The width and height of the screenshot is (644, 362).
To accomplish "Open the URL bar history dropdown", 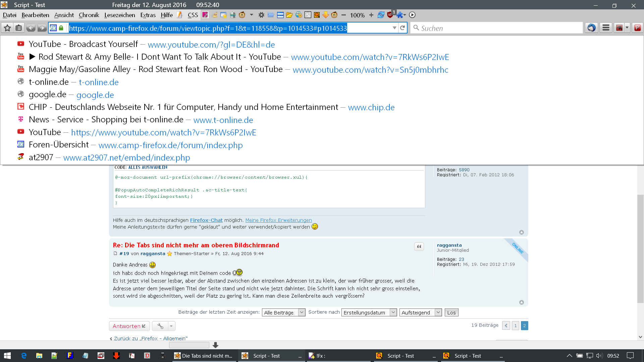I will (394, 28).
